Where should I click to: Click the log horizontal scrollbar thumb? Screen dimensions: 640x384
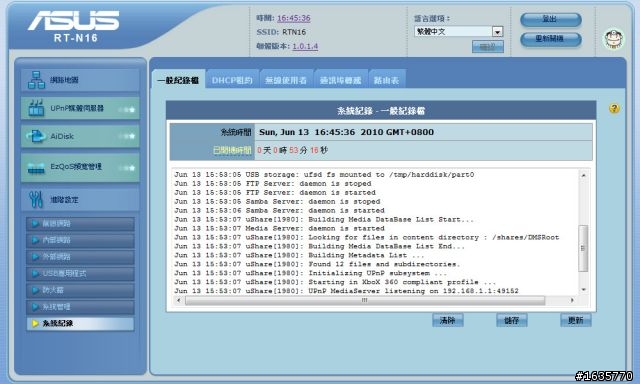[x=364, y=300]
